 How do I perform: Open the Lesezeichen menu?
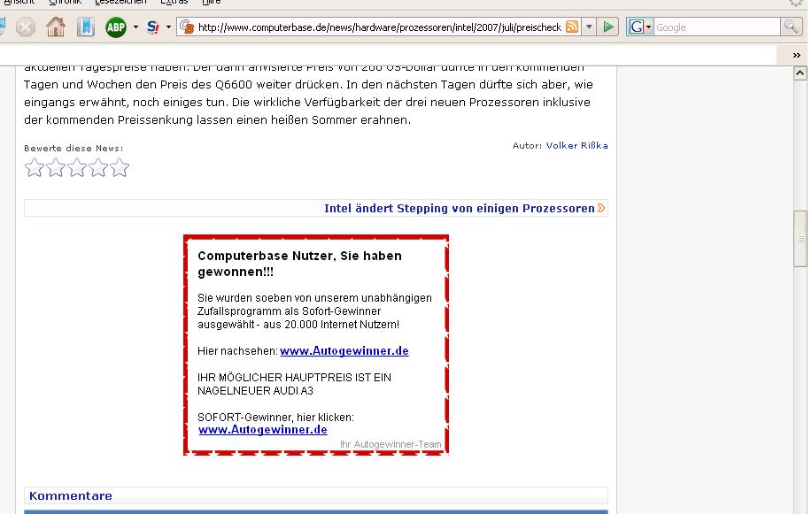click(120, 2)
